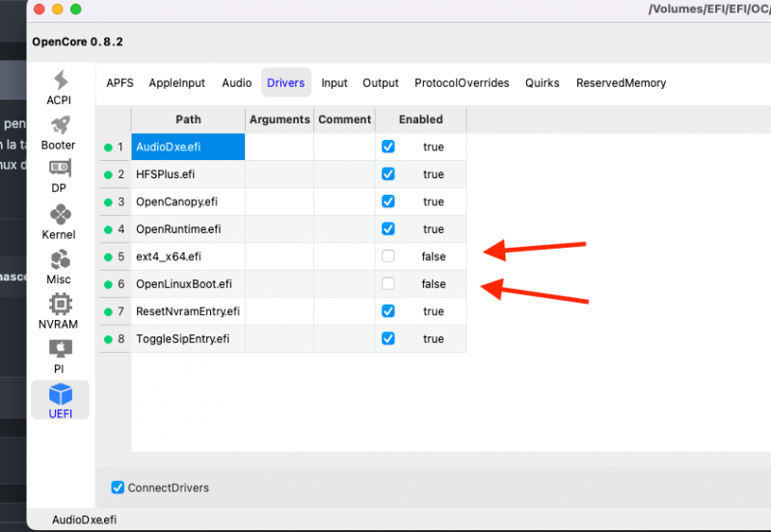Click the red close window button
Image resolution: width=771 pixels, height=532 pixels.
coord(40,9)
